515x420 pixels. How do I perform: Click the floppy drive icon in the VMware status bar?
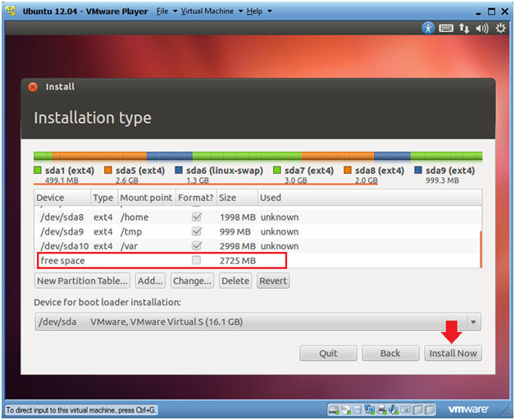(x=357, y=410)
